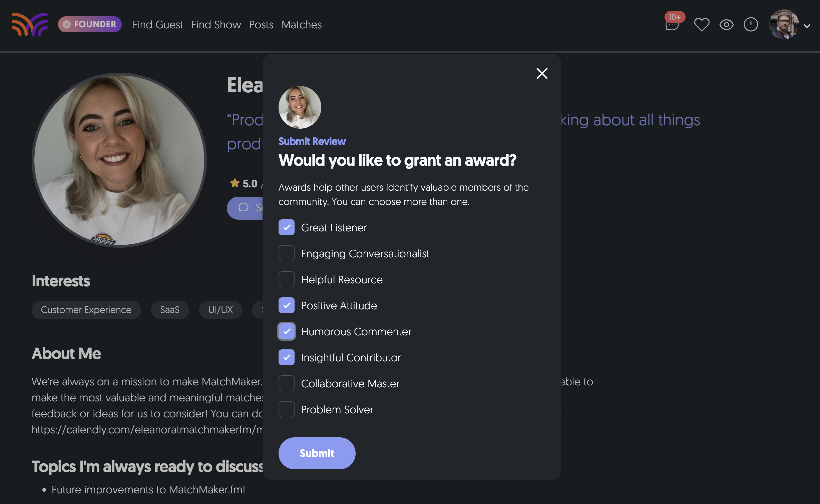
Task: Click the large profile photo
Action: point(119,160)
